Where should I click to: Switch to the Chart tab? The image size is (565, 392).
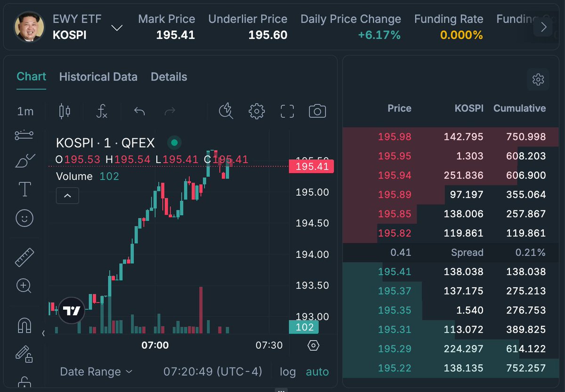click(32, 77)
